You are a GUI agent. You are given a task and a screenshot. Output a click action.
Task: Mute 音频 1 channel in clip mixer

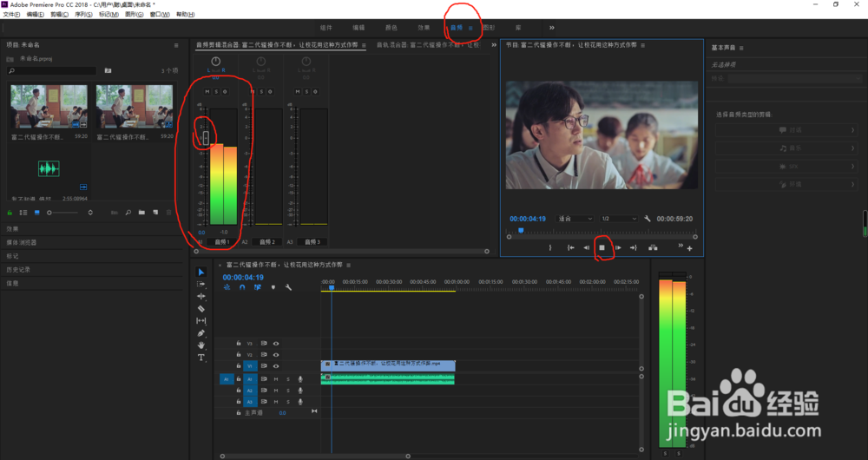coord(207,91)
